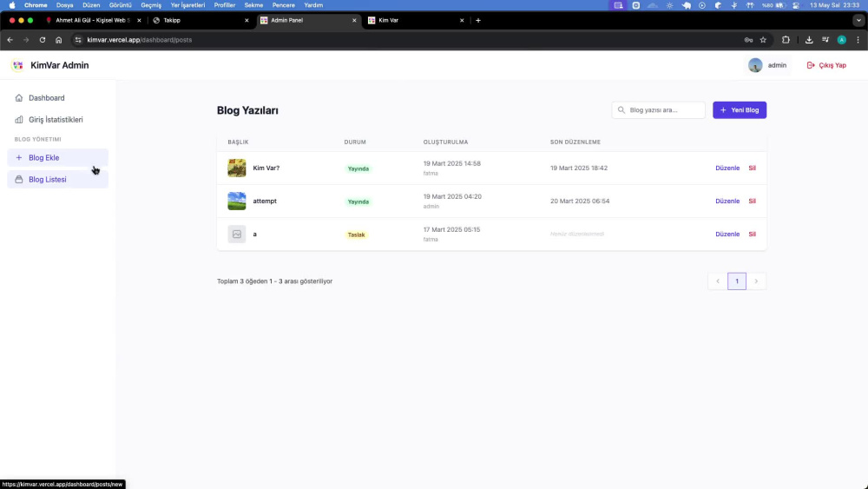Open the attempt post thumbnail
868x489 pixels.
tap(237, 201)
